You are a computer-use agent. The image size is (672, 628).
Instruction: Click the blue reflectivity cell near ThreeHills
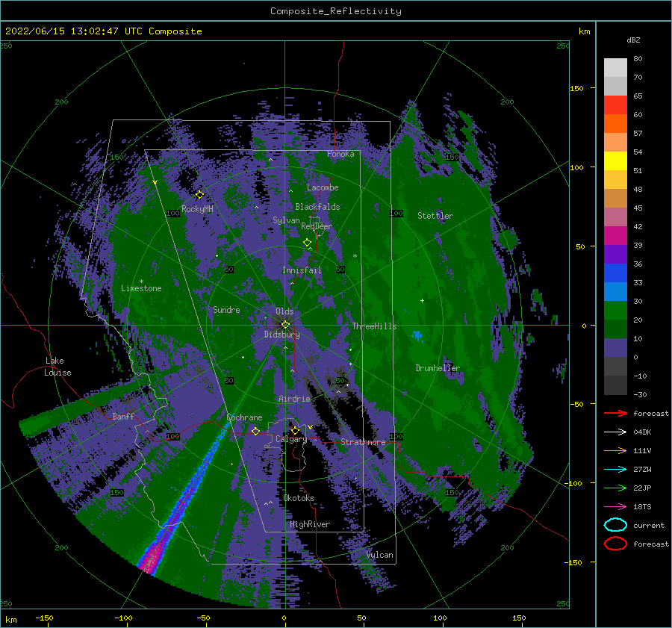tap(417, 335)
